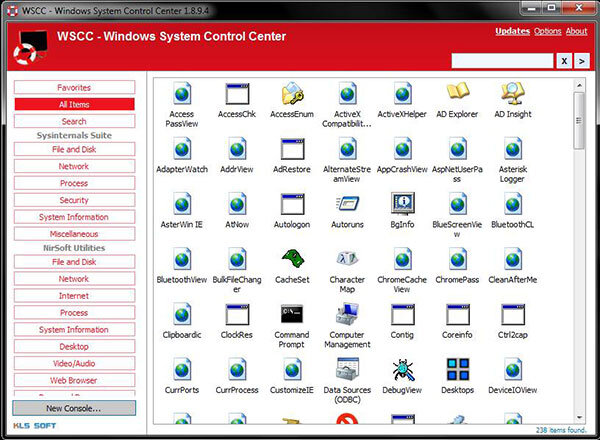Image resolution: width=600 pixels, height=440 pixels.
Task: Open the DeviceIOView icon
Action: pos(513,369)
